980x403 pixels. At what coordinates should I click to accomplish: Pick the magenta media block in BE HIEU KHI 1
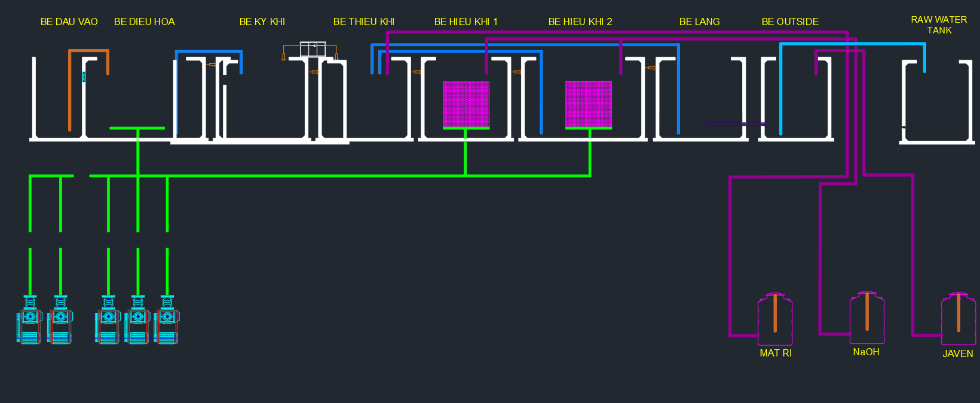(466, 104)
